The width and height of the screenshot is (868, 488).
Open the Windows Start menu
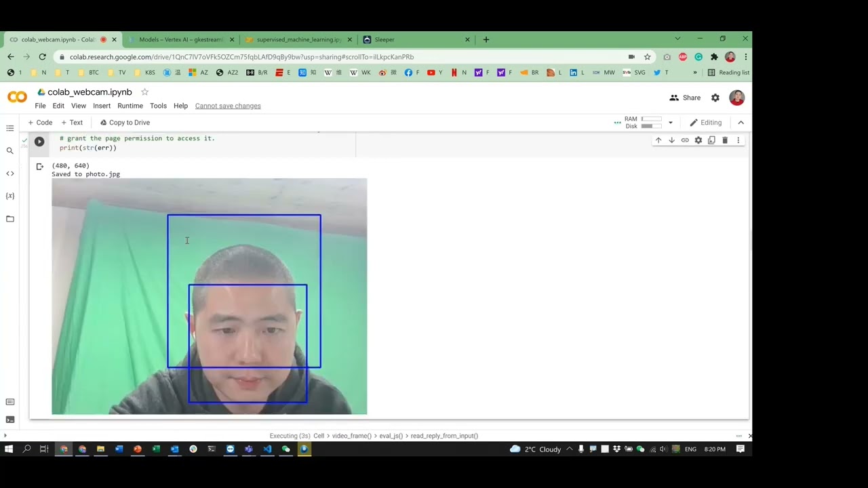pyautogui.click(x=9, y=449)
